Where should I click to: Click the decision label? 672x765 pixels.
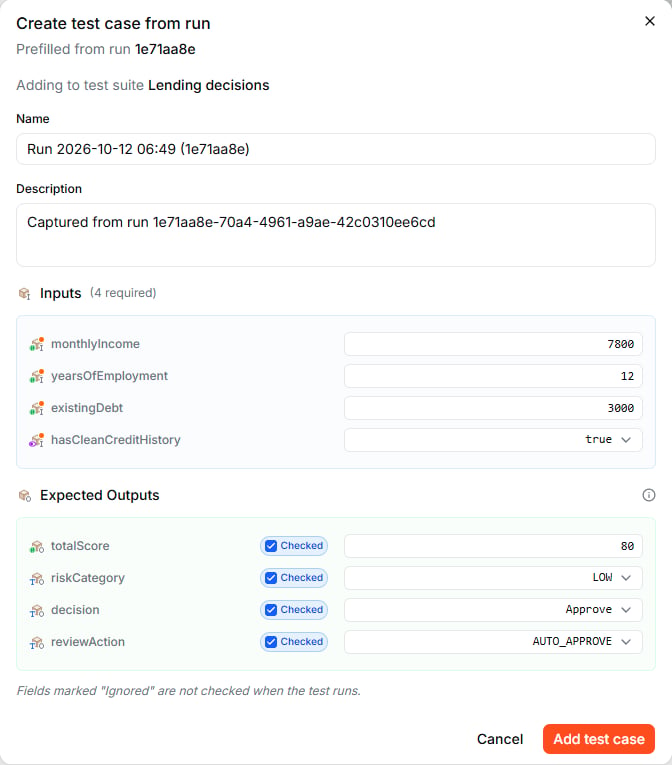pos(75,610)
